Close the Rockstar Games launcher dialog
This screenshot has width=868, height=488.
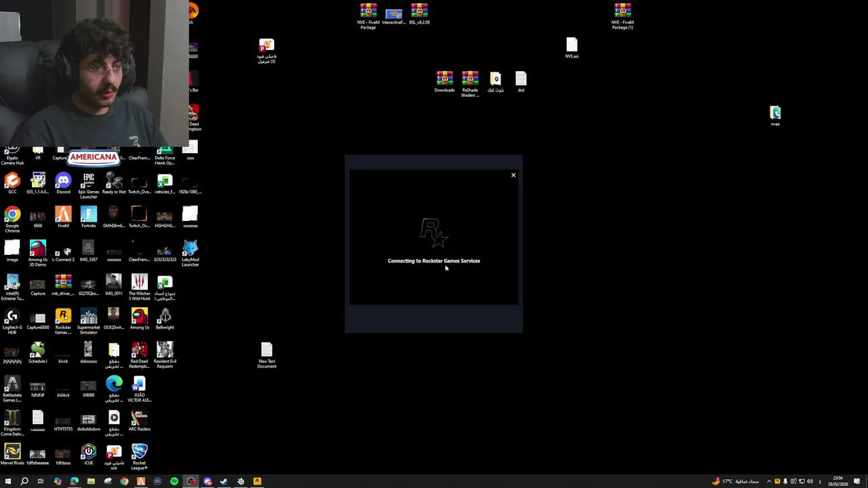point(513,176)
